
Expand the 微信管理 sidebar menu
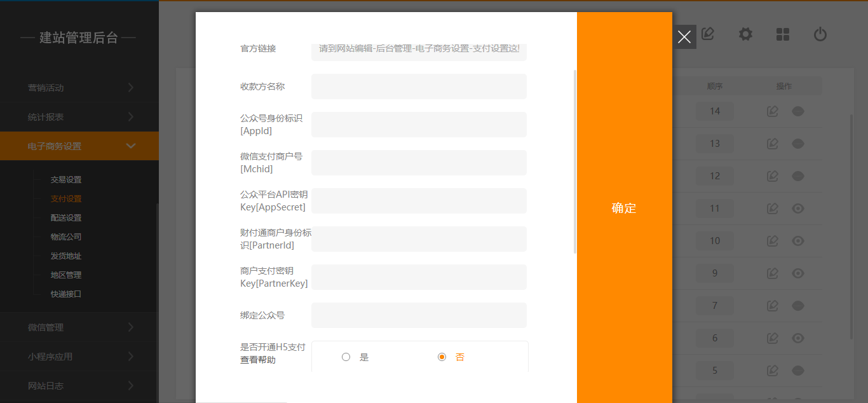[79, 327]
